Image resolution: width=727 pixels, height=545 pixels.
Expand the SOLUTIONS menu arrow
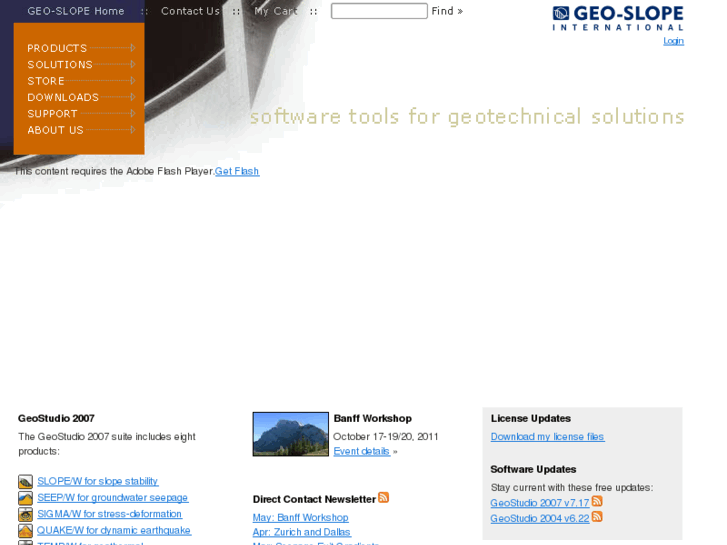[133, 64]
